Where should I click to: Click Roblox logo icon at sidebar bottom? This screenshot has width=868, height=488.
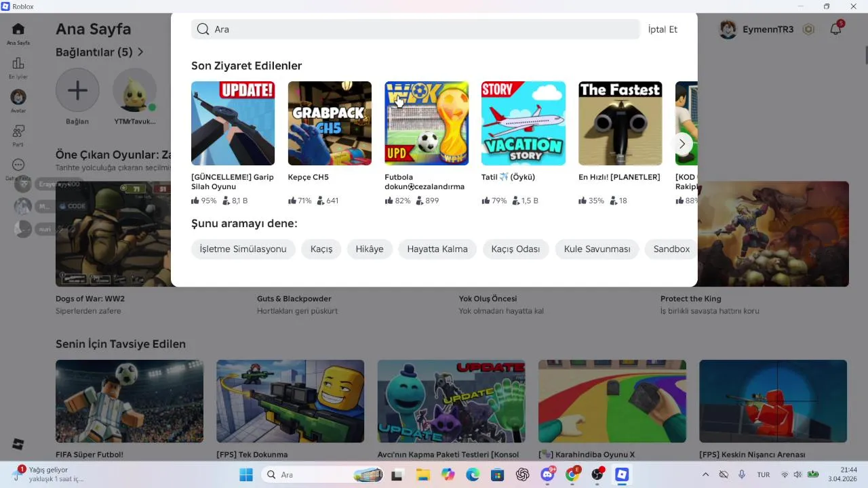[x=18, y=445]
